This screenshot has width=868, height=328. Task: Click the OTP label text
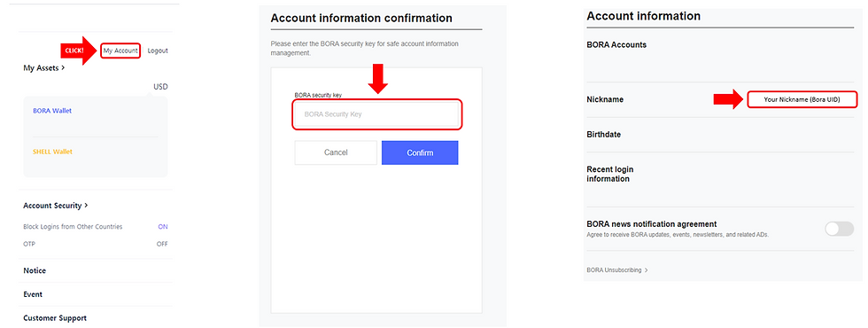coord(28,244)
